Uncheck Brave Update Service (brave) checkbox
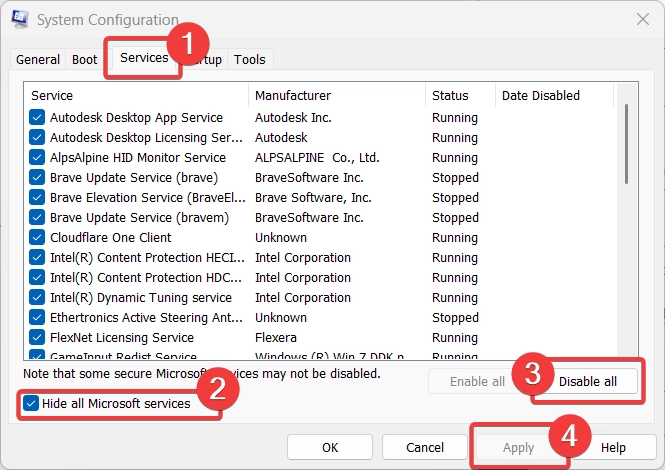The height and width of the screenshot is (470, 665). point(37,177)
